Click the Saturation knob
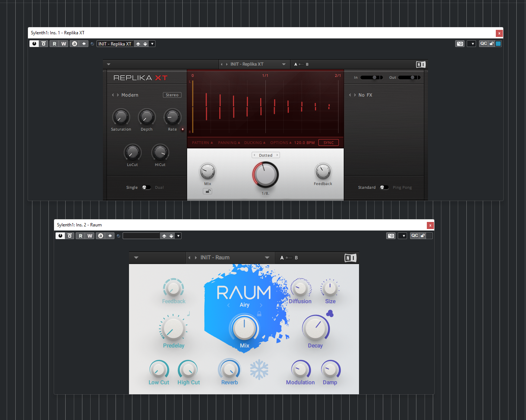The width and height of the screenshot is (526, 420). [x=121, y=117]
